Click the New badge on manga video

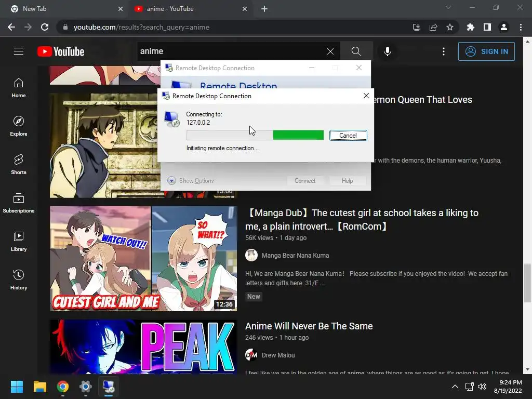[x=254, y=297]
